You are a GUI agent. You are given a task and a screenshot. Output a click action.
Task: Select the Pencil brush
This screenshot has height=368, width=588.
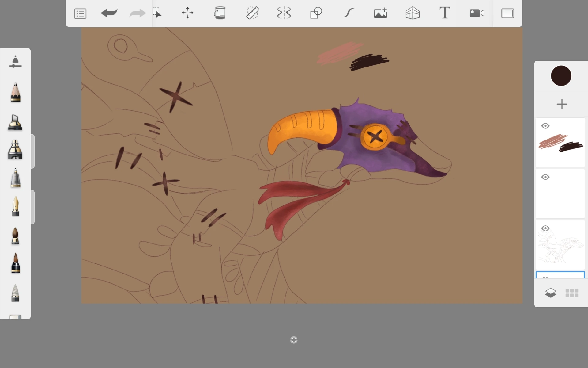click(15, 92)
